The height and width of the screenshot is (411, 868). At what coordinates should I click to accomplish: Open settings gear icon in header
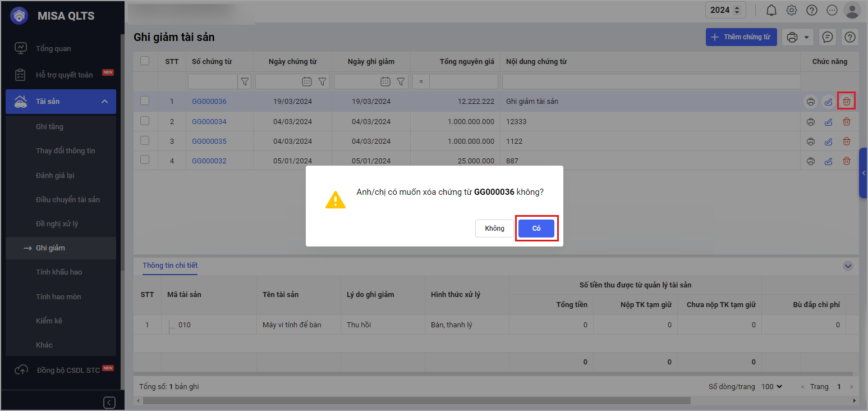click(792, 10)
